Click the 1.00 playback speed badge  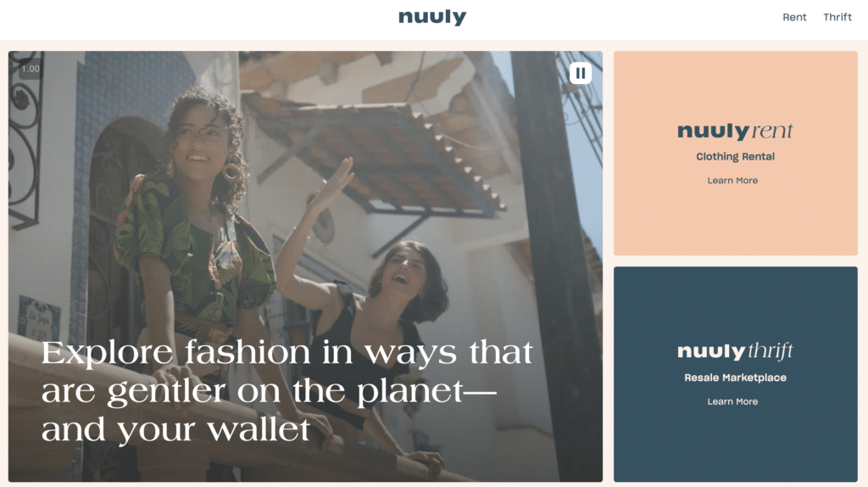point(31,69)
